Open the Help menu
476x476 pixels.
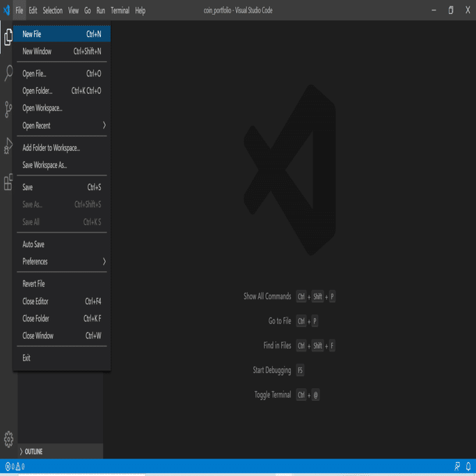click(x=141, y=10)
